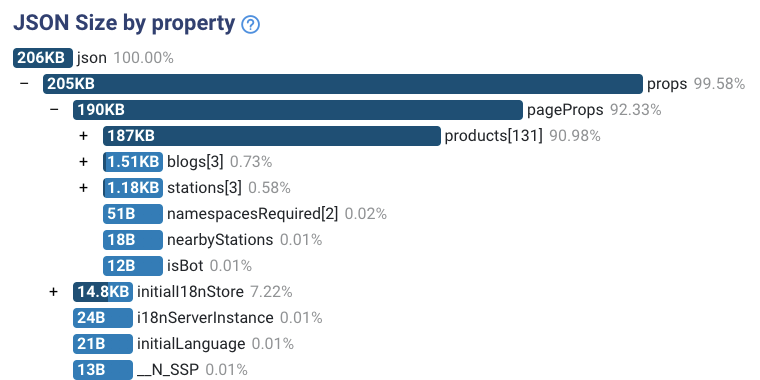The height and width of the screenshot is (380, 760).
Task: Open the help question mark icon
Action: pyautogui.click(x=250, y=24)
